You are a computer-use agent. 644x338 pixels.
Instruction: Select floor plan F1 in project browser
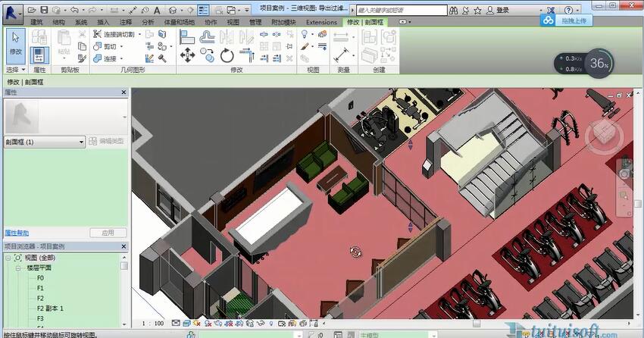point(41,288)
